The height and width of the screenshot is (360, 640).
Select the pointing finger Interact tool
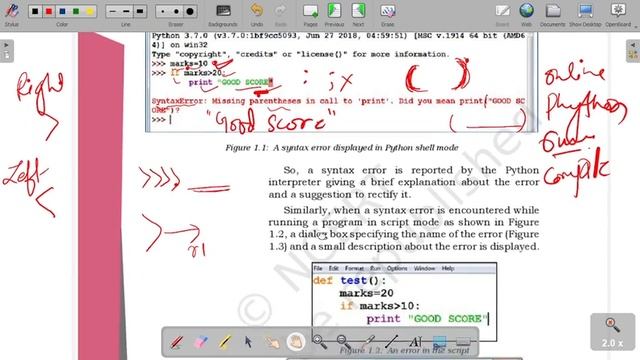(272, 342)
